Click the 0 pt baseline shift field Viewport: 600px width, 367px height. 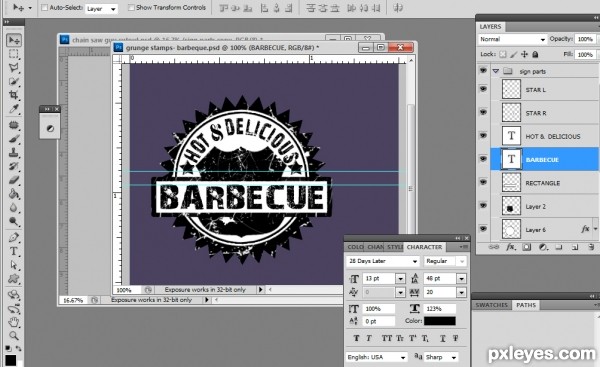pos(378,321)
